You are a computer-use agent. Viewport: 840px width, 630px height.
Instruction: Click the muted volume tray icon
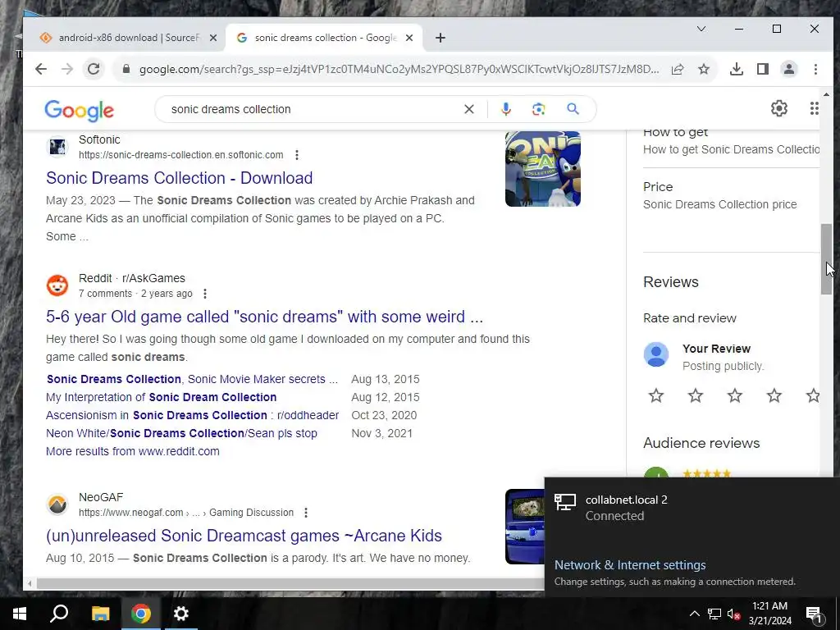point(734,614)
